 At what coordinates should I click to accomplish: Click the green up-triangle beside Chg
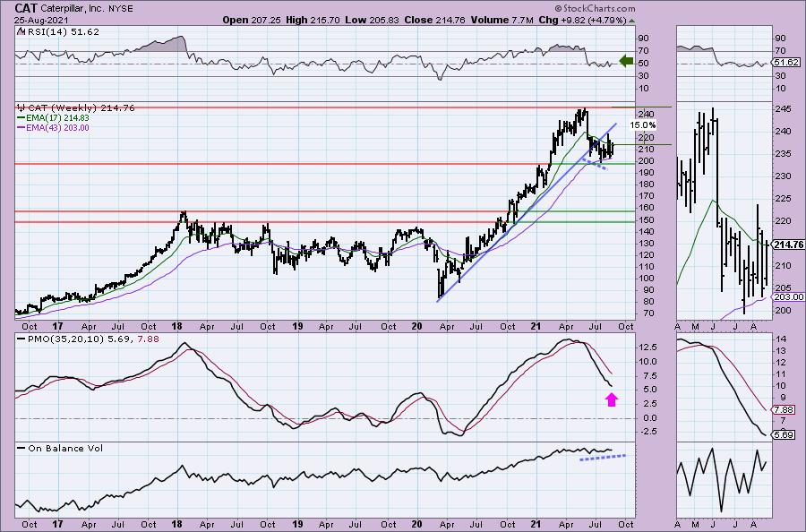631,21
